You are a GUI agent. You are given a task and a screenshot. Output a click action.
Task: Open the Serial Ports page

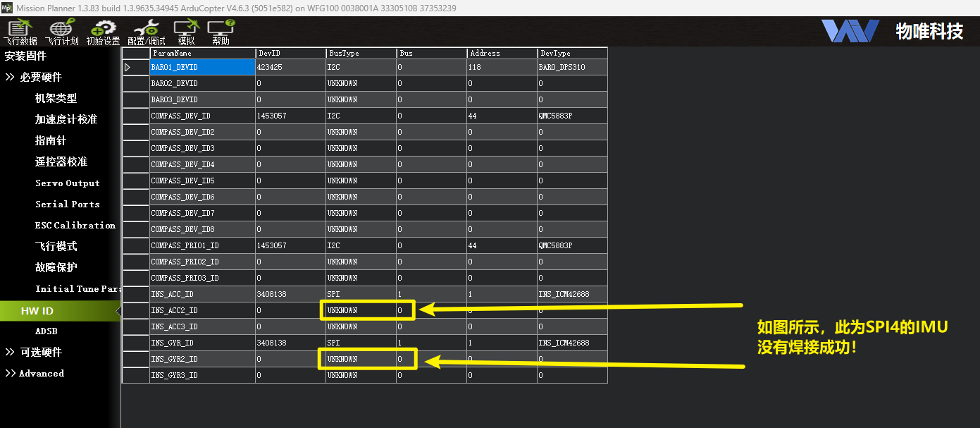coord(68,204)
